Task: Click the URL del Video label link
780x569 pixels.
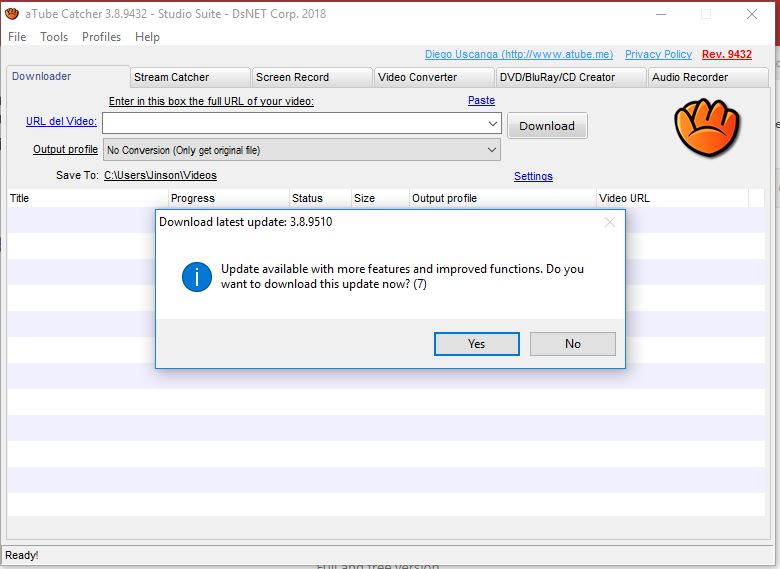Action: [x=61, y=121]
